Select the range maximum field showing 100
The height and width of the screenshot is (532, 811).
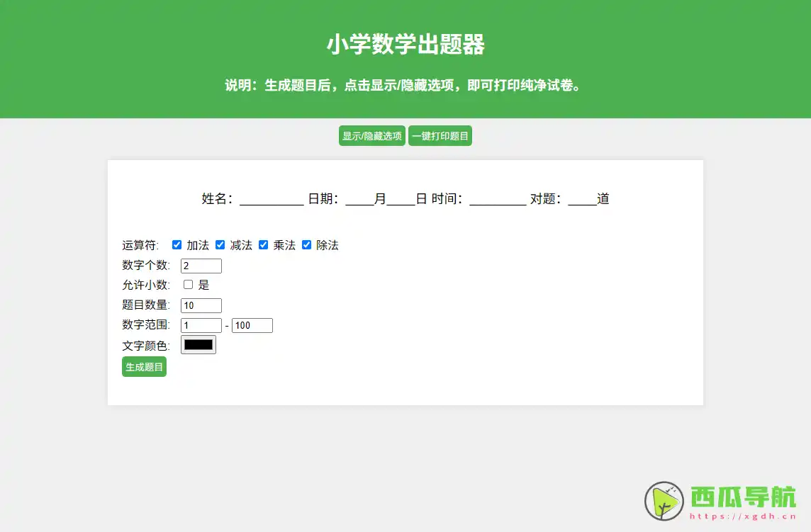click(252, 325)
